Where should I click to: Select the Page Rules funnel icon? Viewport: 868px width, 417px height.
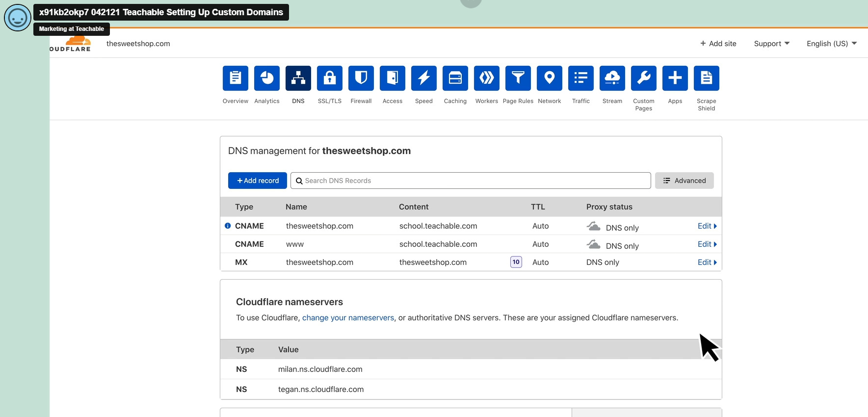click(518, 78)
